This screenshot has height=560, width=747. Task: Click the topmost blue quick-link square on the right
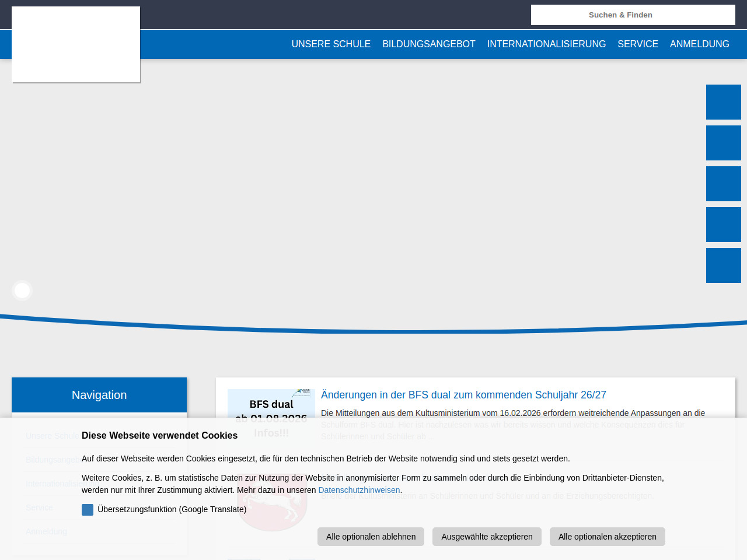point(723,102)
